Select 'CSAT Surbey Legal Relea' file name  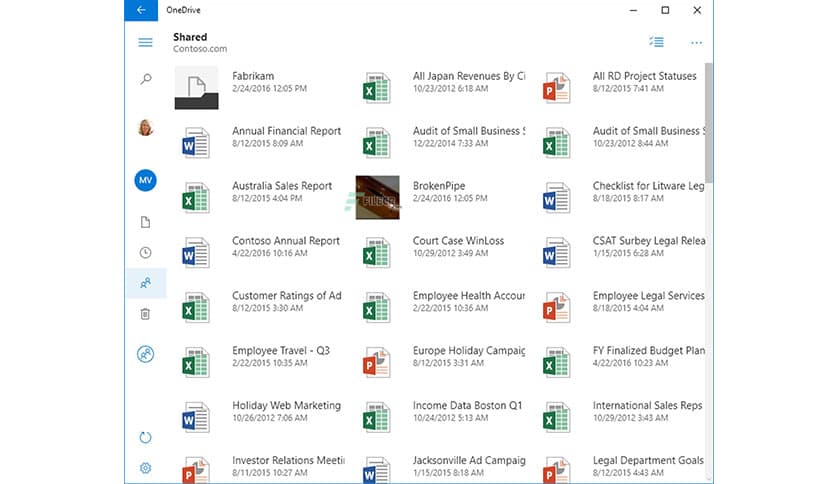click(x=649, y=241)
